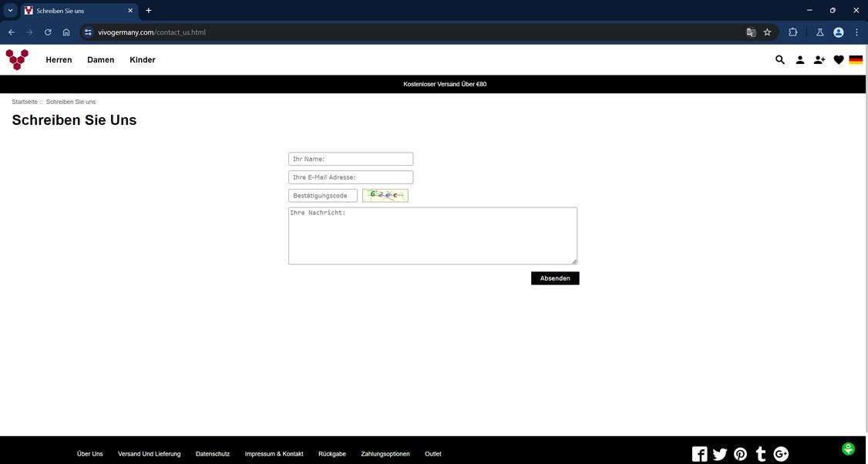Open the Facebook icon in the footer
This screenshot has width=868, height=464.
(700, 454)
